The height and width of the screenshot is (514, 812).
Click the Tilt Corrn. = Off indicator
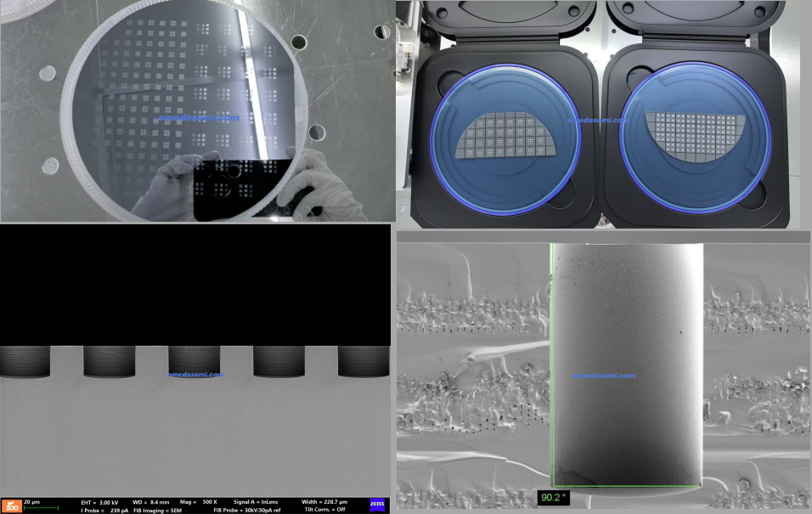click(x=326, y=510)
